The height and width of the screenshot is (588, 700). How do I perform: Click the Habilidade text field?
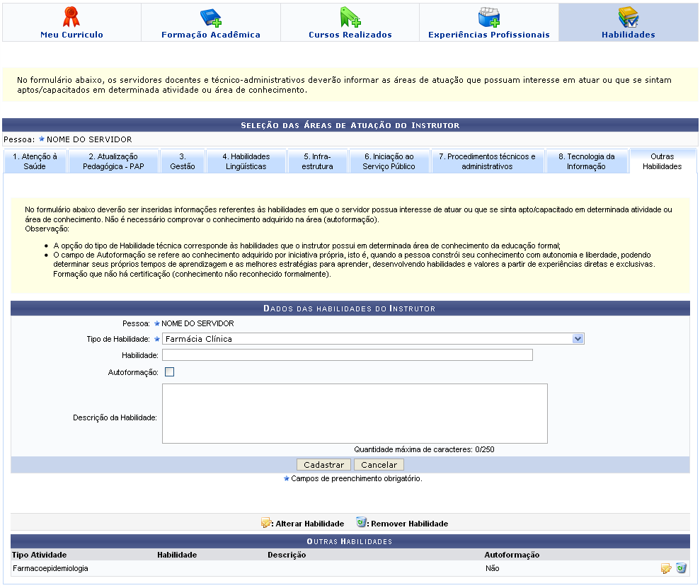(348, 355)
